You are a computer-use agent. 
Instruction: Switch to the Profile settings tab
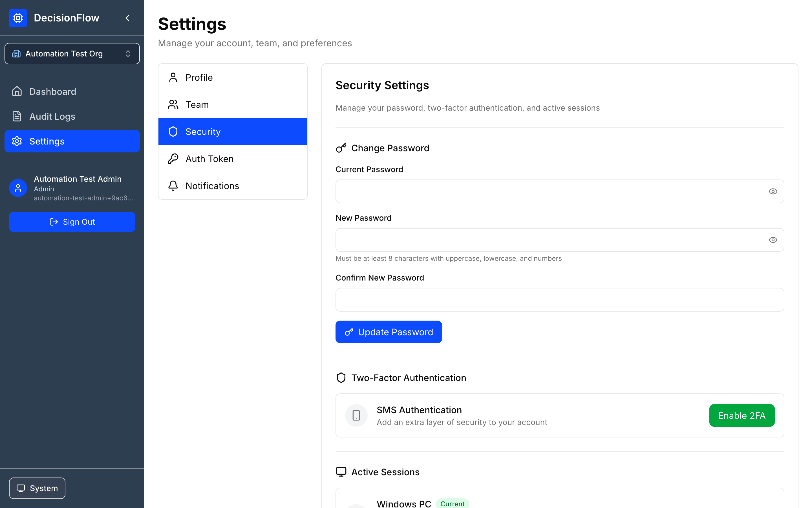[x=233, y=78]
